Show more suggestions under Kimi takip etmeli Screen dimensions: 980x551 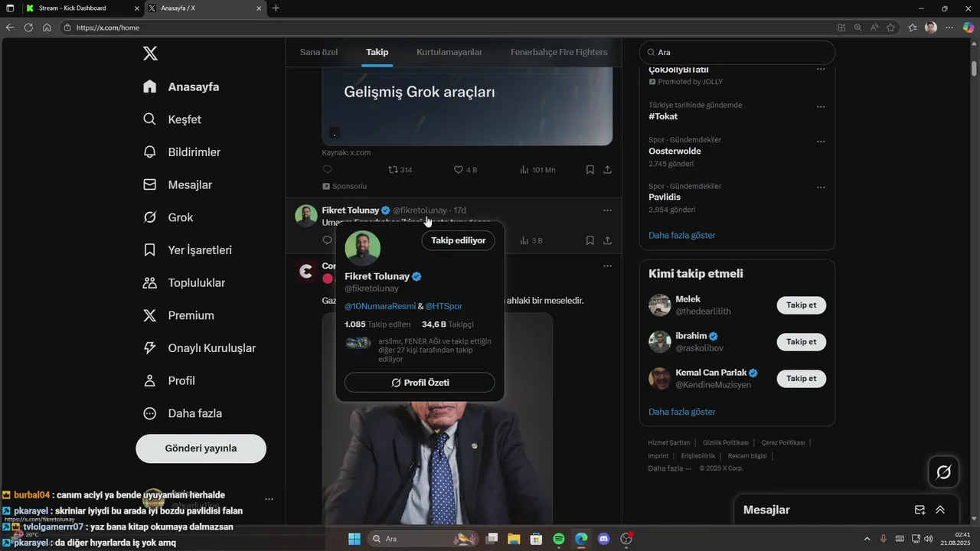tap(682, 412)
